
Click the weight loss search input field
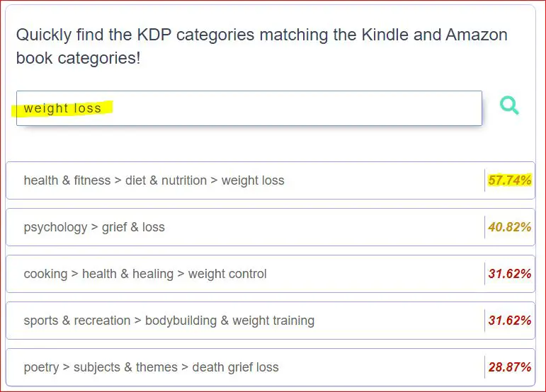(x=249, y=108)
